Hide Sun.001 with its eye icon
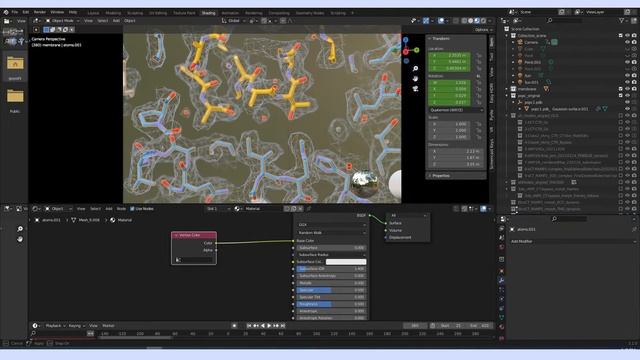 (x=627, y=82)
